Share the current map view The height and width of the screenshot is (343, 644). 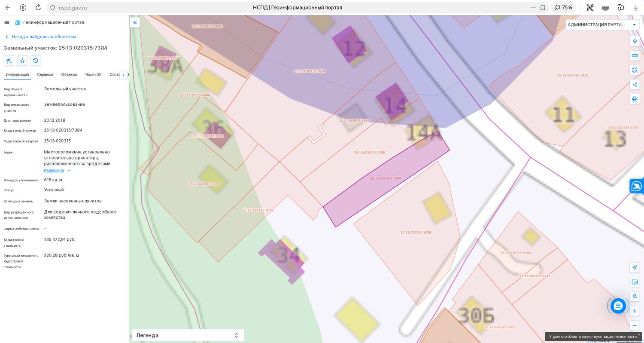click(635, 84)
